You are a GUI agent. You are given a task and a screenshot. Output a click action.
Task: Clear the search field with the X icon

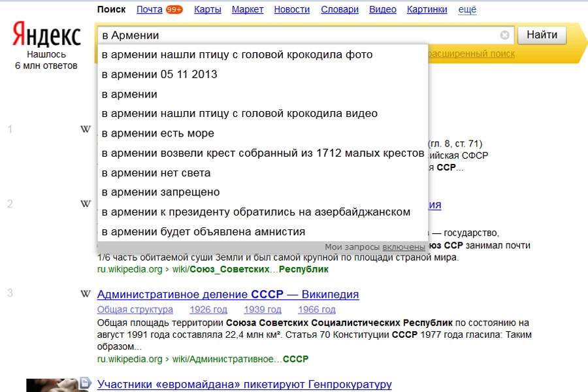coord(504,35)
